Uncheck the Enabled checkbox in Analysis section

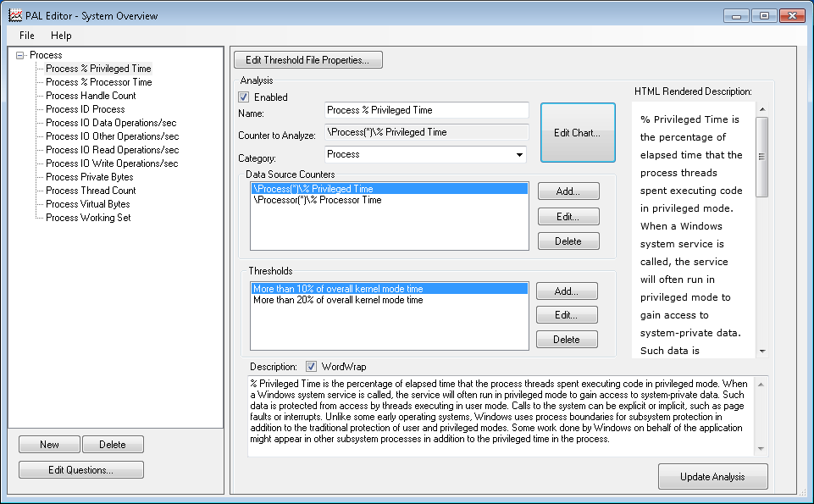tap(246, 97)
